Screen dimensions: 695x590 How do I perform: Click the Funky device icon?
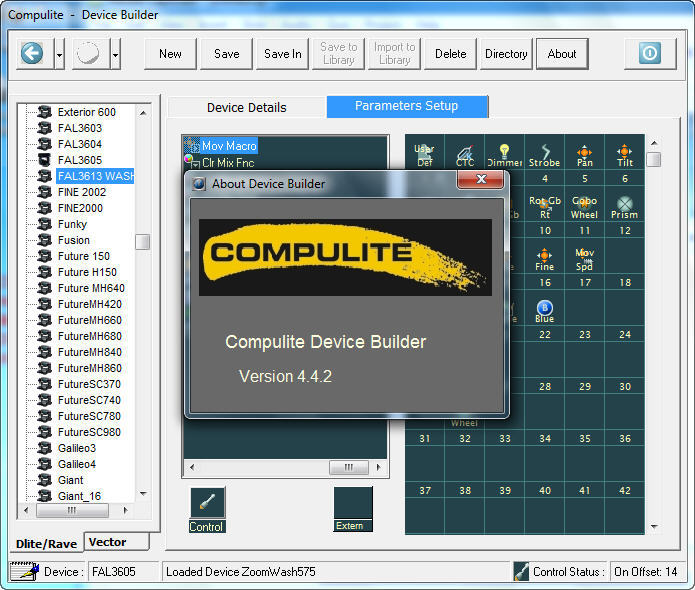click(44, 224)
